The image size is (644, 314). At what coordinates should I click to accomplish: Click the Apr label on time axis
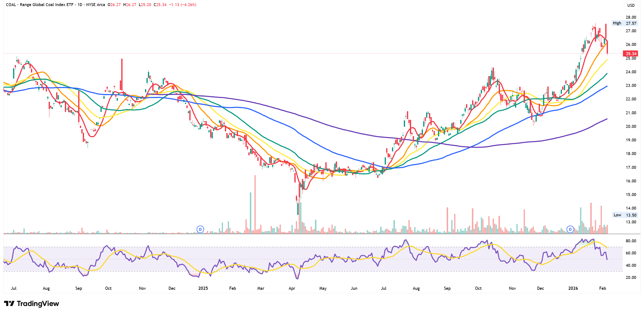click(292, 288)
